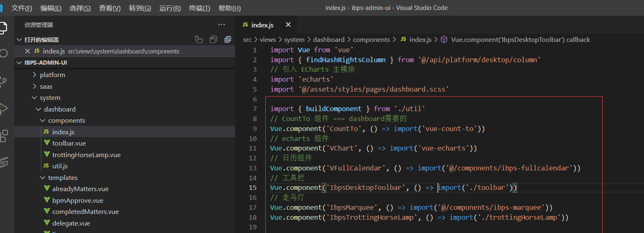Viewport: 644px width, 233px height.
Task: Click the save all open editors icon
Action: (213, 40)
